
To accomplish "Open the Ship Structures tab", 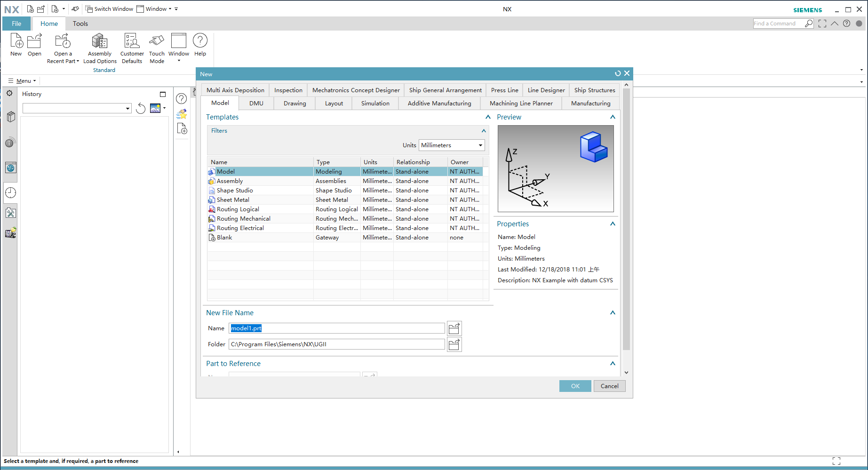I will coord(595,90).
